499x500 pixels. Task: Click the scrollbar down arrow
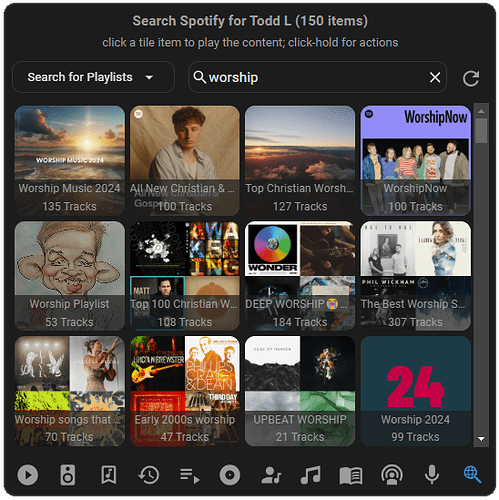click(481, 439)
